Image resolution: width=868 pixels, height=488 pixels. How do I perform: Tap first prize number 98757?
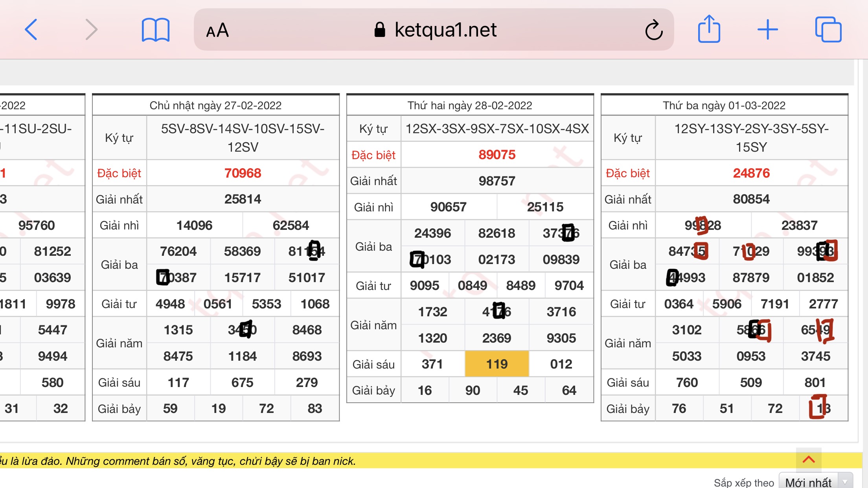coord(497,181)
